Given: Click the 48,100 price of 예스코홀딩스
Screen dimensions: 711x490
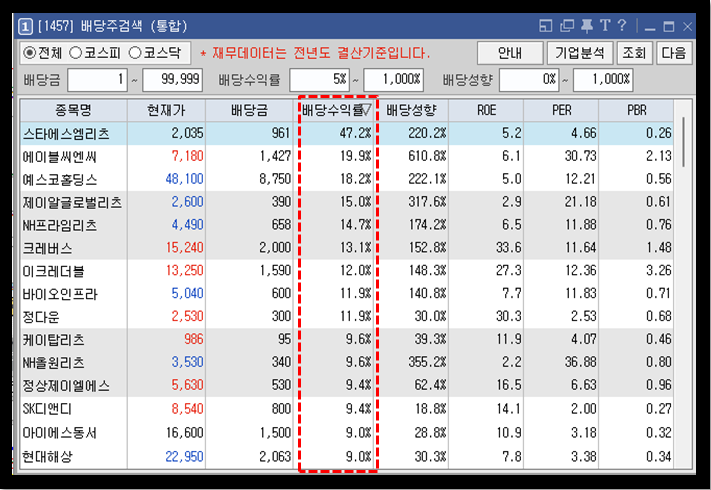Looking at the screenshot, I should pyautogui.click(x=185, y=179).
